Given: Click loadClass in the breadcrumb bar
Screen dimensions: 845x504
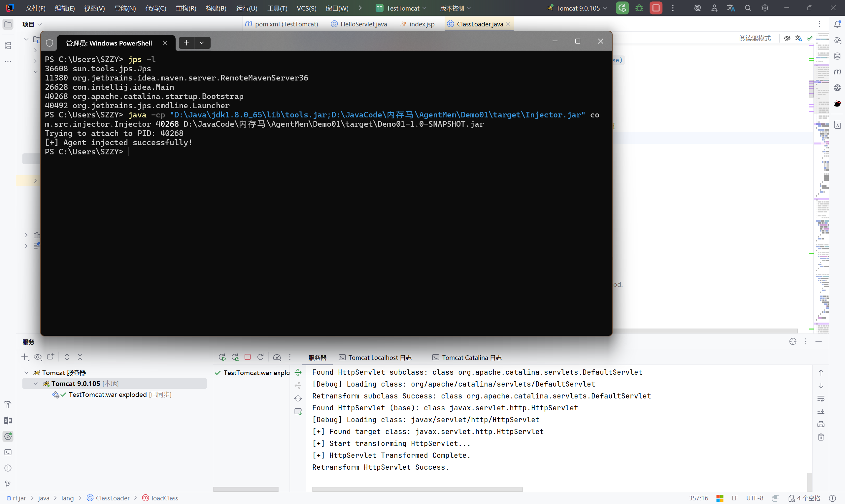Looking at the screenshot, I should [x=164, y=498].
